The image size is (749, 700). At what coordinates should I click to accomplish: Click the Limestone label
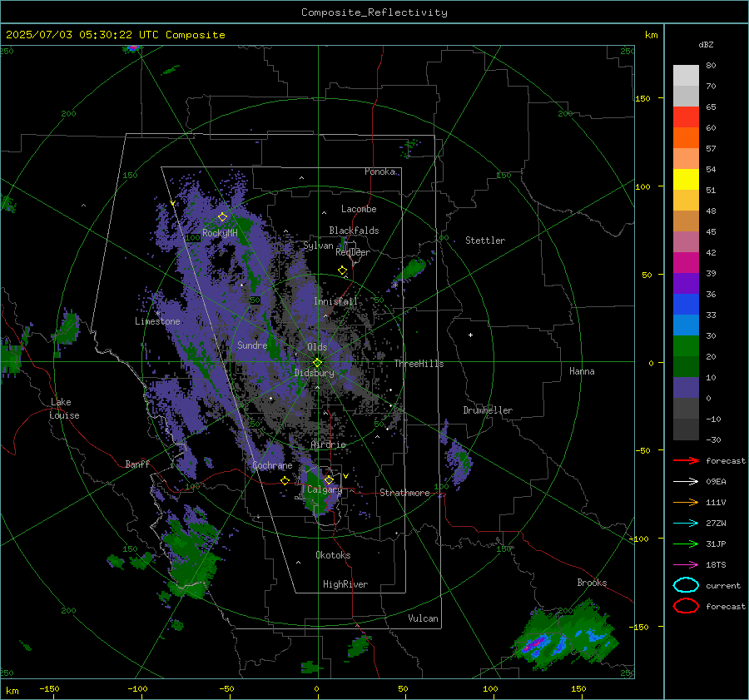coord(157,321)
